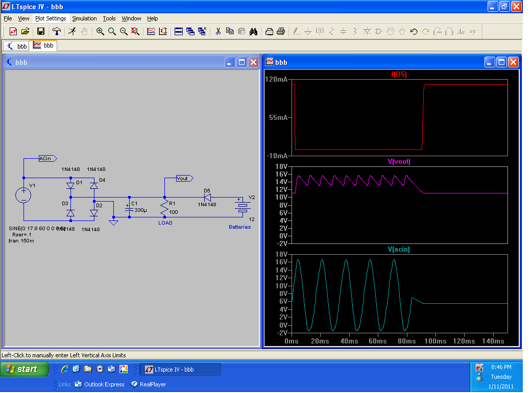Image resolution: width=532 pixels, height=393 pixels.
Task: Save using the floppy disk icon
Action: click(41, 32)
